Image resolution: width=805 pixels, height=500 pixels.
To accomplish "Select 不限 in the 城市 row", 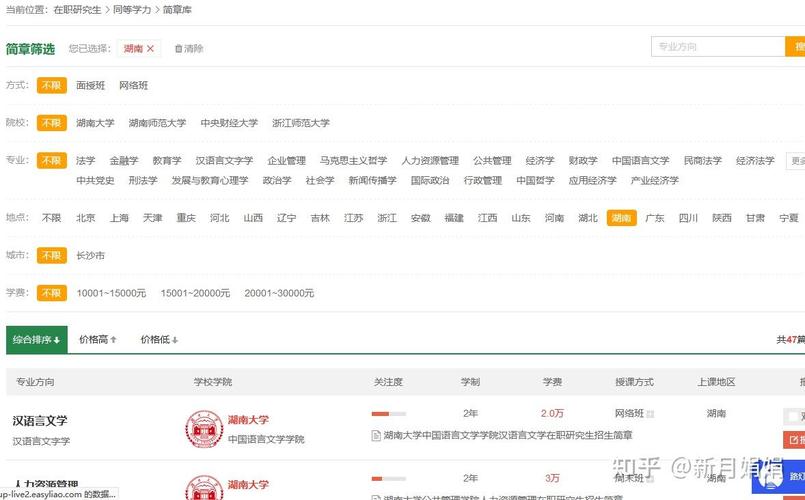I will pyautogui.click(x=52, y=255).
